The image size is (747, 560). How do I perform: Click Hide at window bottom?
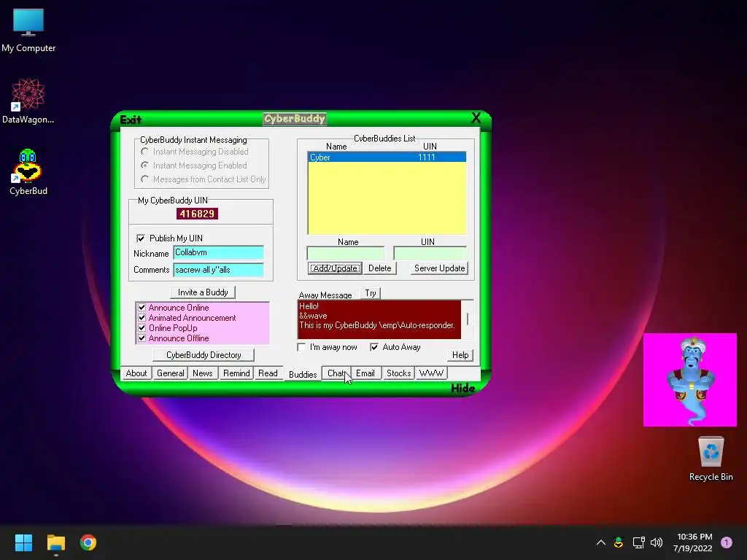[462, 388]
